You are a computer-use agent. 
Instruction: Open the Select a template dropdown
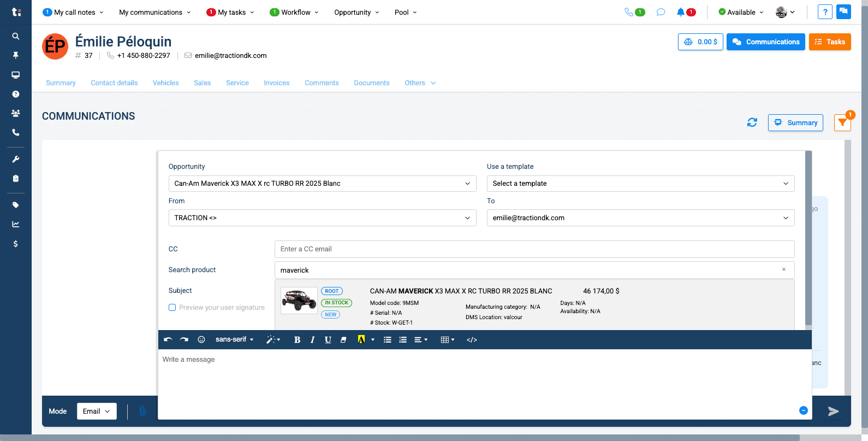click(x=640, y=184)
